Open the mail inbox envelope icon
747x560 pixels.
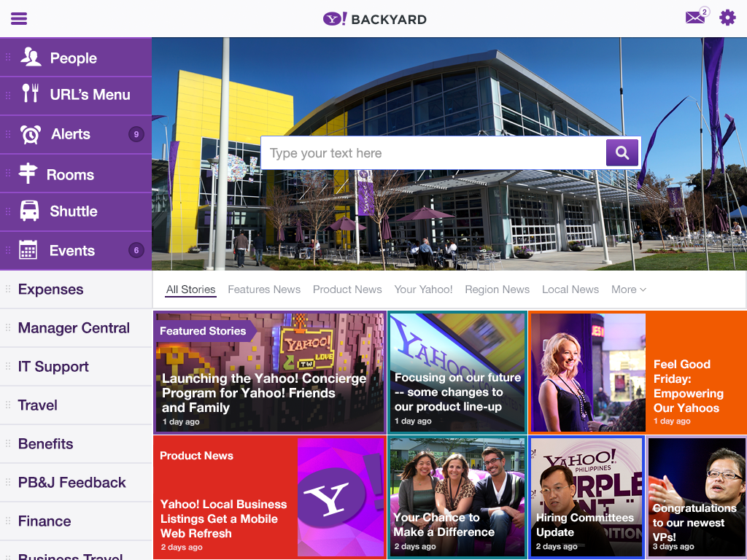pos(695,18)
